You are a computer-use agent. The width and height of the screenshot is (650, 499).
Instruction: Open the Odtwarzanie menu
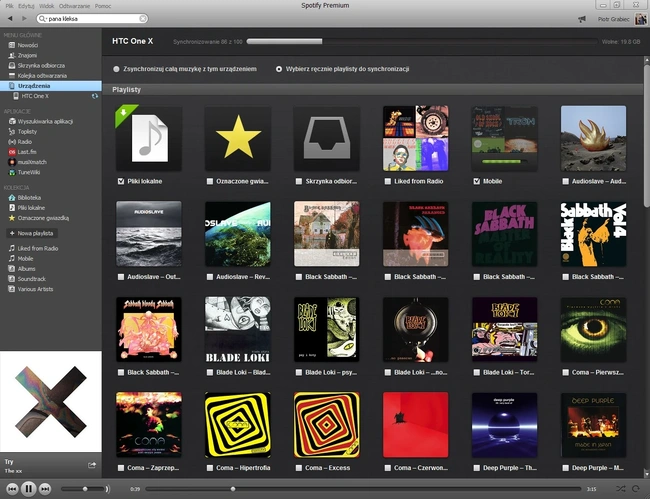tap(74, 6)
